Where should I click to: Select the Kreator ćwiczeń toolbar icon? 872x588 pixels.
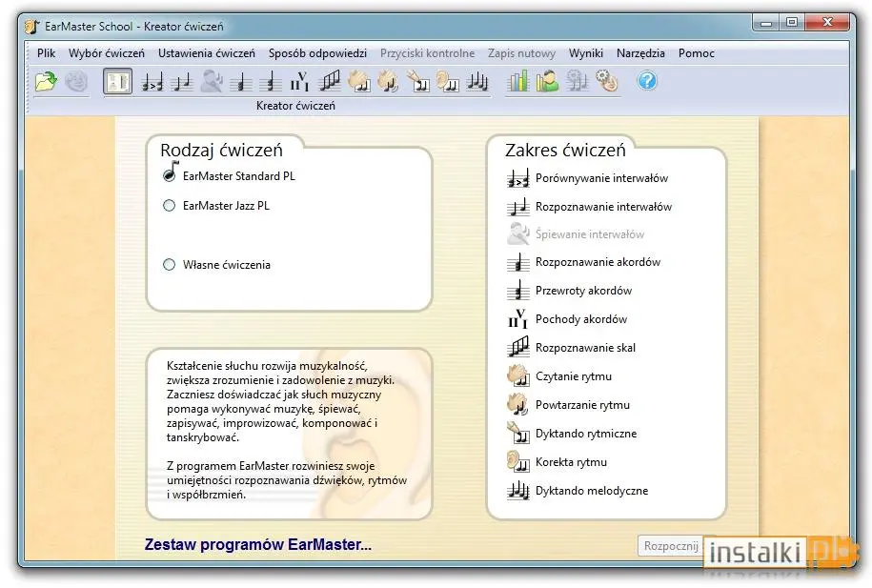point(118,82)
